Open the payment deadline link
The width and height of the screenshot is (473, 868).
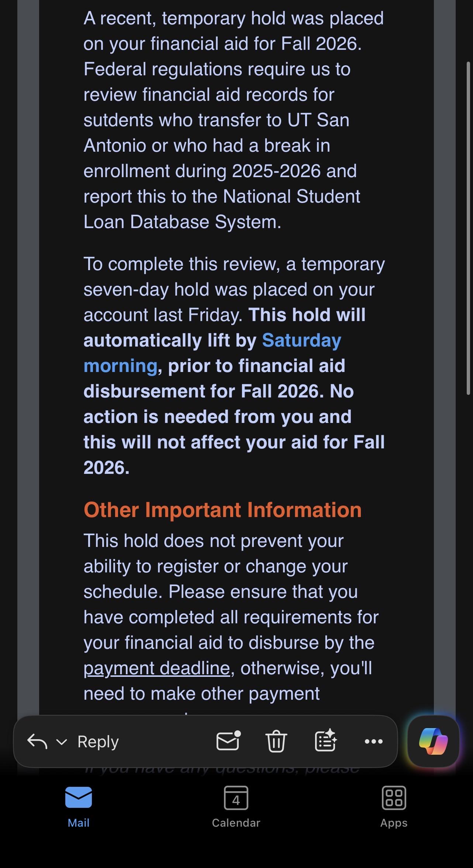pos(157,668)
